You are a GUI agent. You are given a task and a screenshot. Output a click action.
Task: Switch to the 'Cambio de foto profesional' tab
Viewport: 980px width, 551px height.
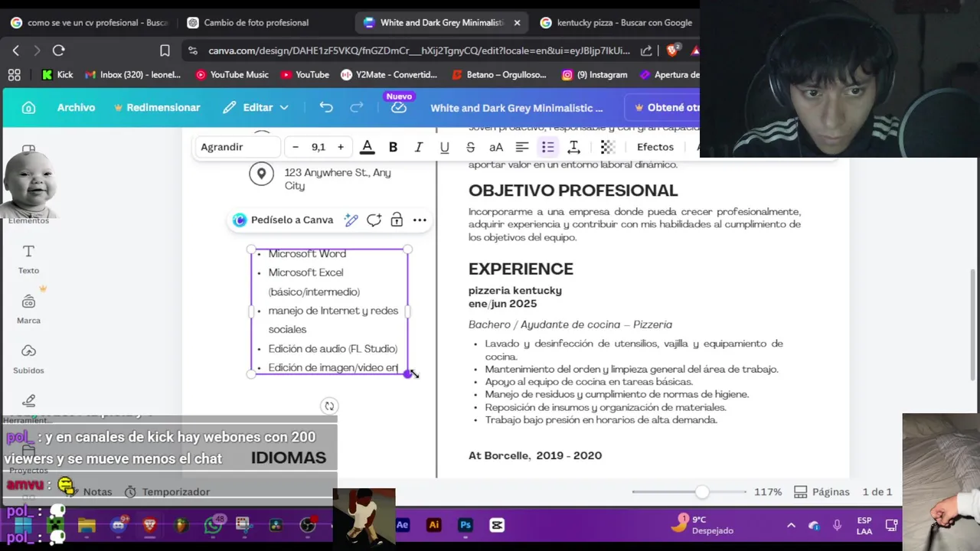coord(256,23)
